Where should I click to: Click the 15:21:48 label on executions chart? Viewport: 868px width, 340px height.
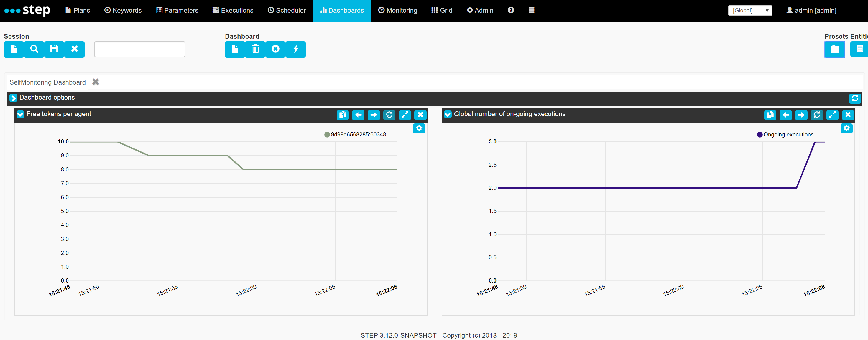click(x=487, y=291)
